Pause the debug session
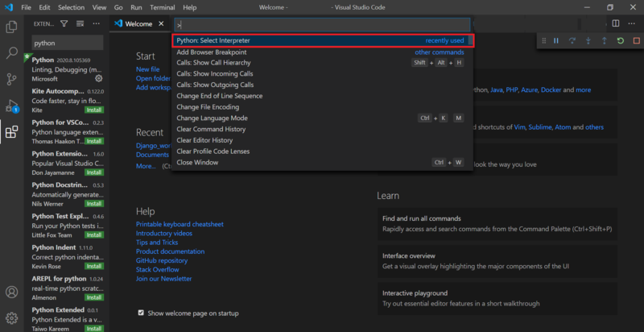Screen dimensions: 644x332 [x=556, y=40]
